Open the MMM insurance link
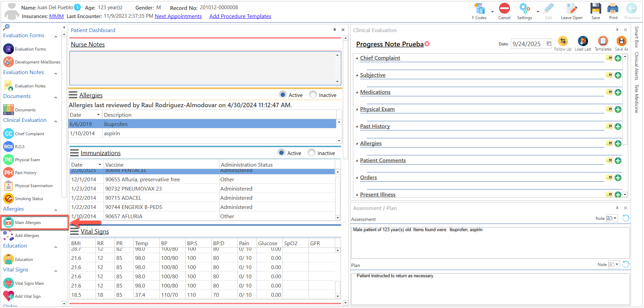 pos(56,16)
